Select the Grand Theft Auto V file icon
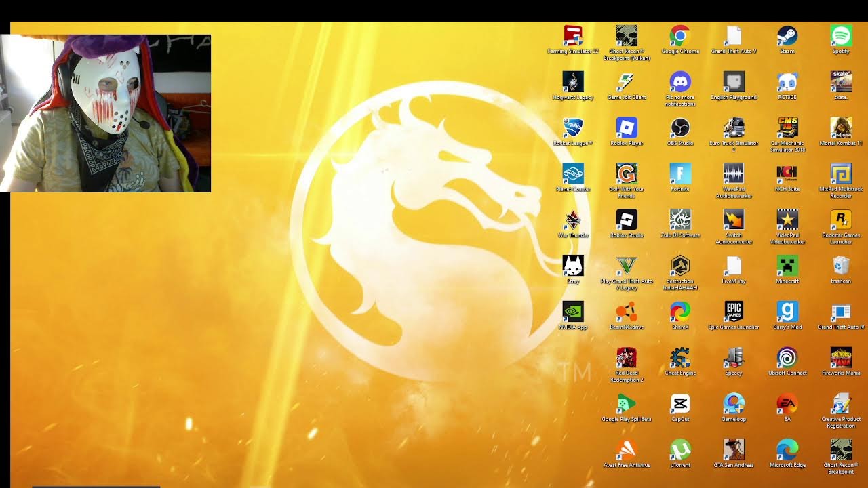Screen dimensions: 868x488 [734, 35]
